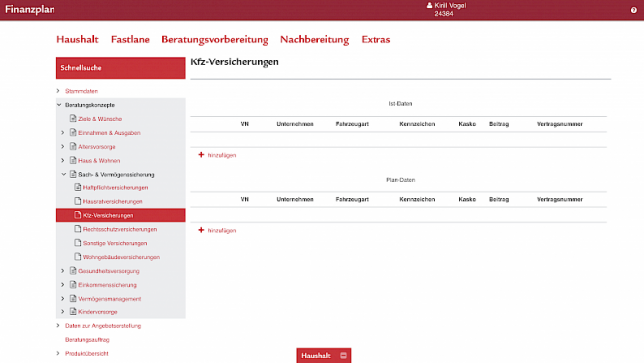The height and width of the screenshot is (363, 644).
Task: Open Hausratversicherungen
Action: pos(113,202)
